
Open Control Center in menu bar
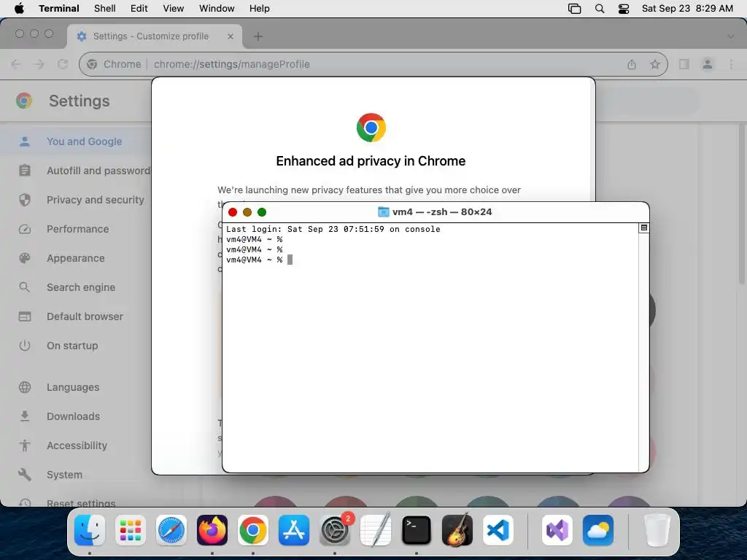tap(624, 9)
